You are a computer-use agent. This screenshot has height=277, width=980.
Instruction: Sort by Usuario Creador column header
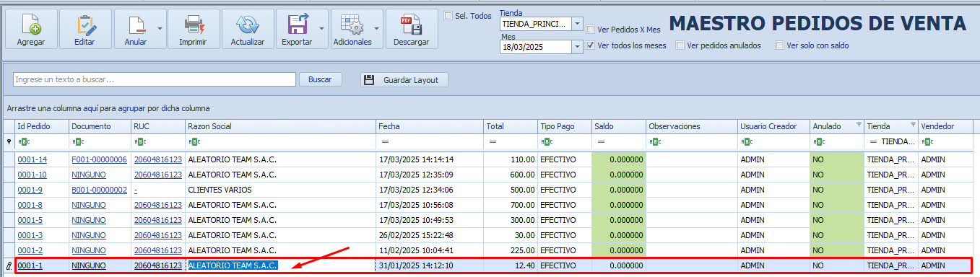[773, 126]
